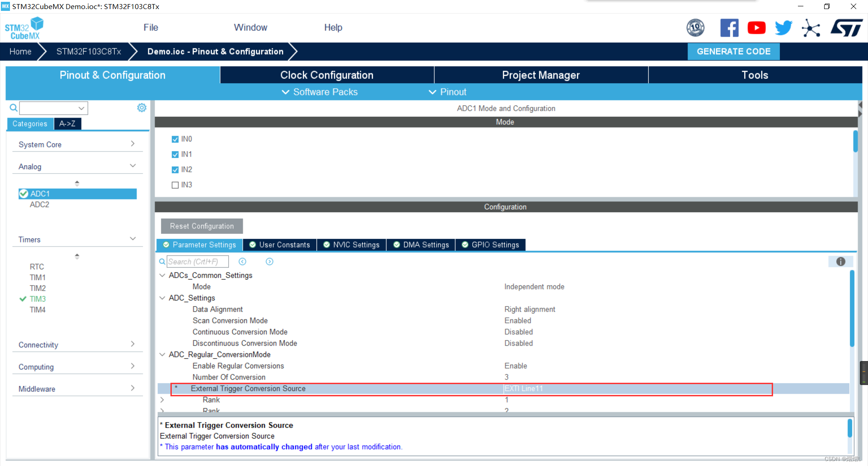Viewport: 868px width, 466px height.
Task: Click the ST community network icon
Action: click(x=811, y=28)
